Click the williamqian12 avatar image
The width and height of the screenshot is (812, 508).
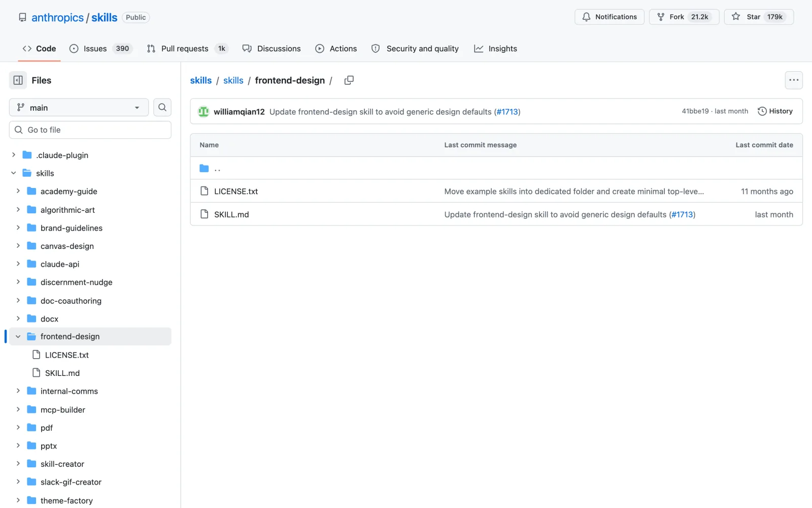204,112
